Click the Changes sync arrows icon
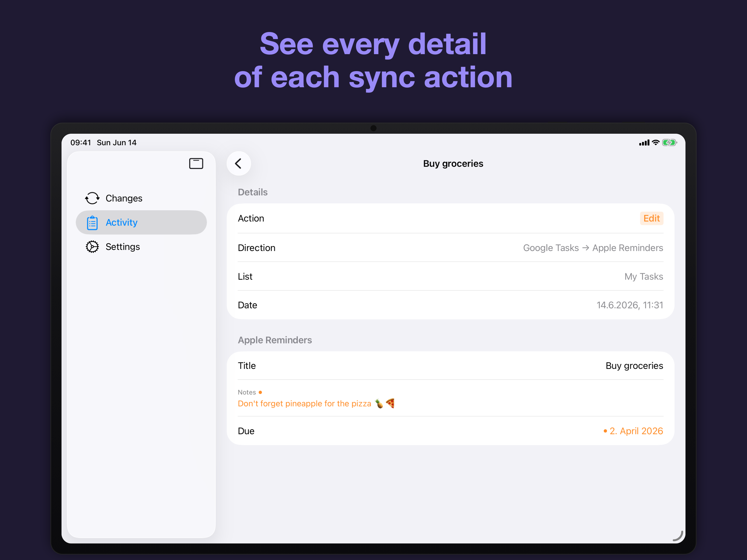This screenshot has height=560, width=747. (x=92, y=198)
